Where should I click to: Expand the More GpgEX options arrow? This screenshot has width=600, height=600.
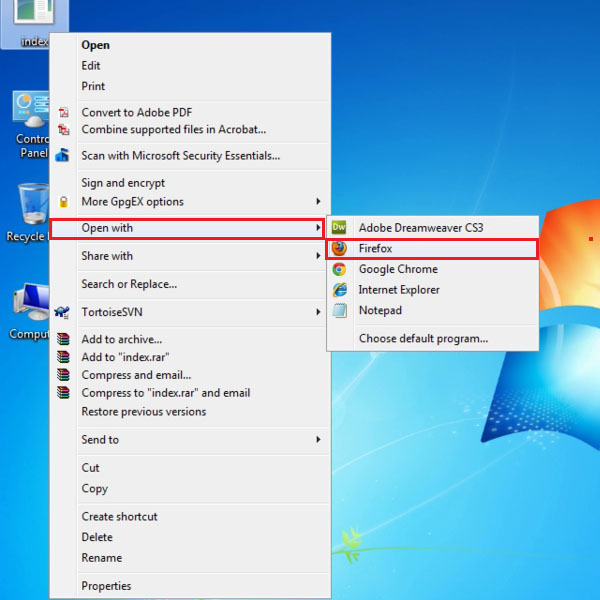coord(318,201)
